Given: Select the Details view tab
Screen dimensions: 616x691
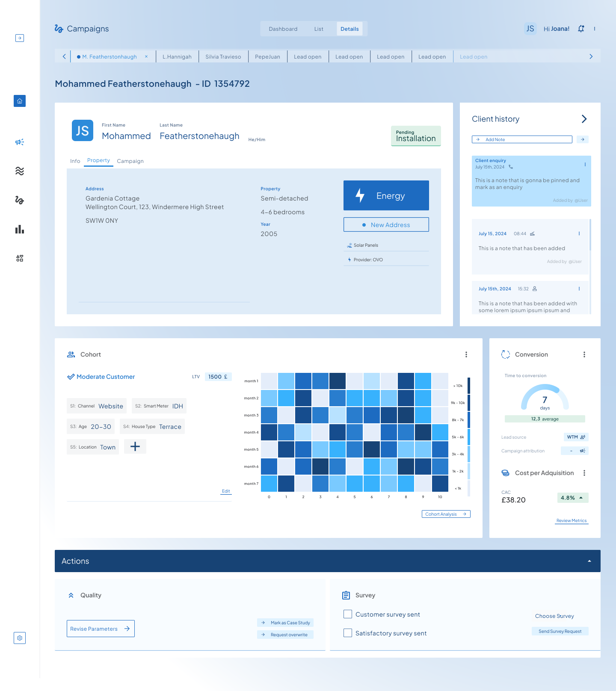Looking at the screenshot, I should click(x=349, y=29).
